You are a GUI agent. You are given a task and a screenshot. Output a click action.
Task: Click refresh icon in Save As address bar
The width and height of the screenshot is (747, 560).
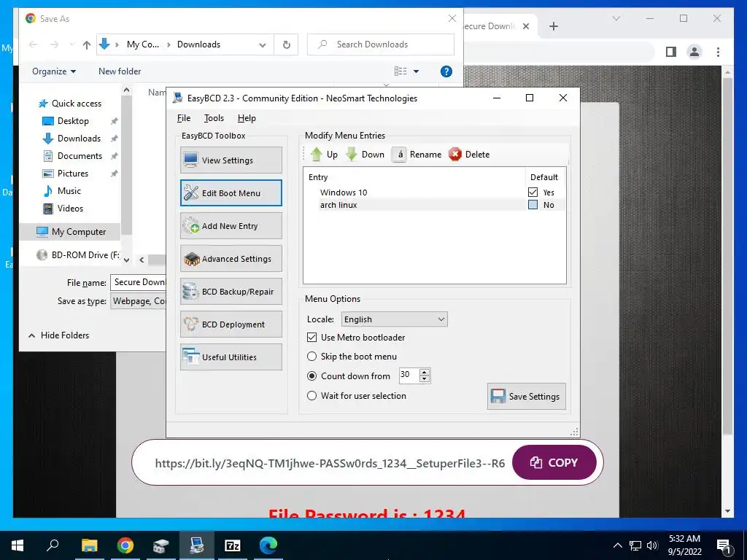(x=286, y=44)
